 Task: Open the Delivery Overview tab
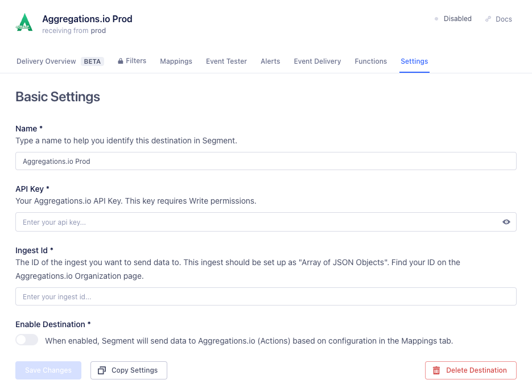click(46, 61)
